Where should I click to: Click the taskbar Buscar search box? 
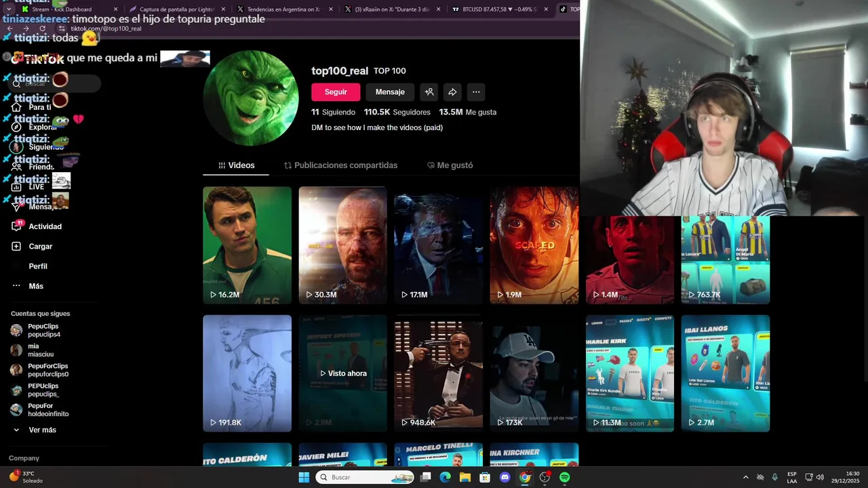tap(366, 477)
